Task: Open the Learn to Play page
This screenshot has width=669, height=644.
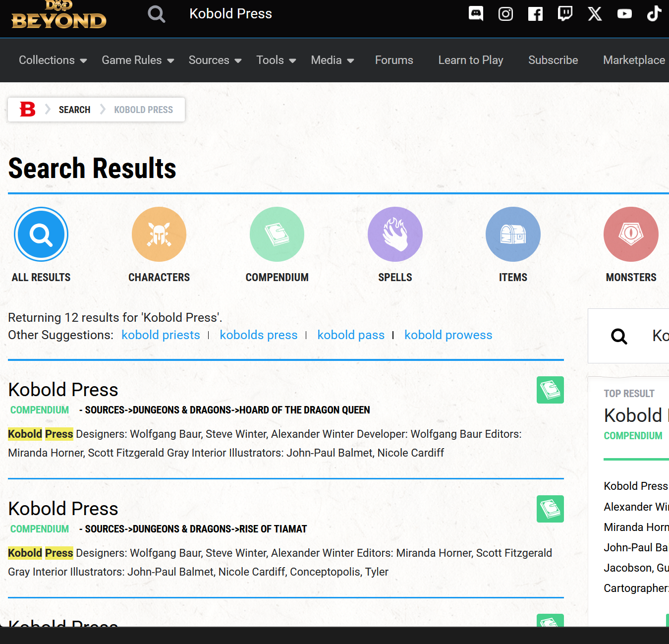Action: (470, 60)
